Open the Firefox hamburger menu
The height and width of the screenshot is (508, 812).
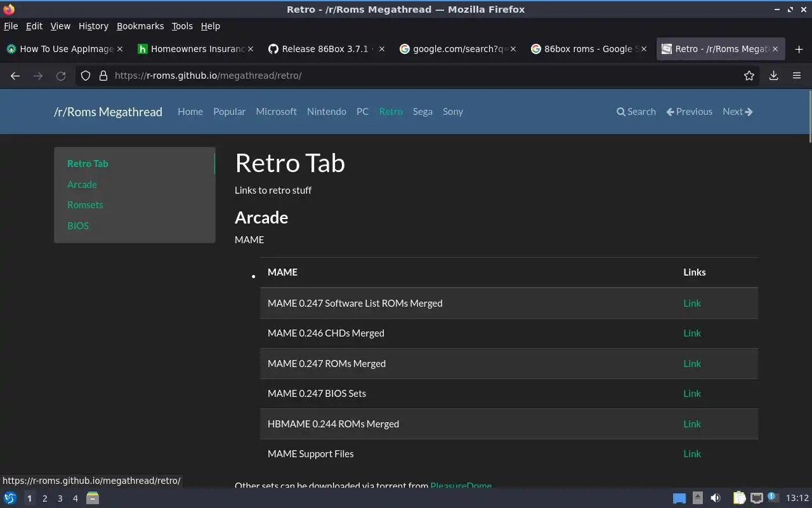tap(797, 76)
